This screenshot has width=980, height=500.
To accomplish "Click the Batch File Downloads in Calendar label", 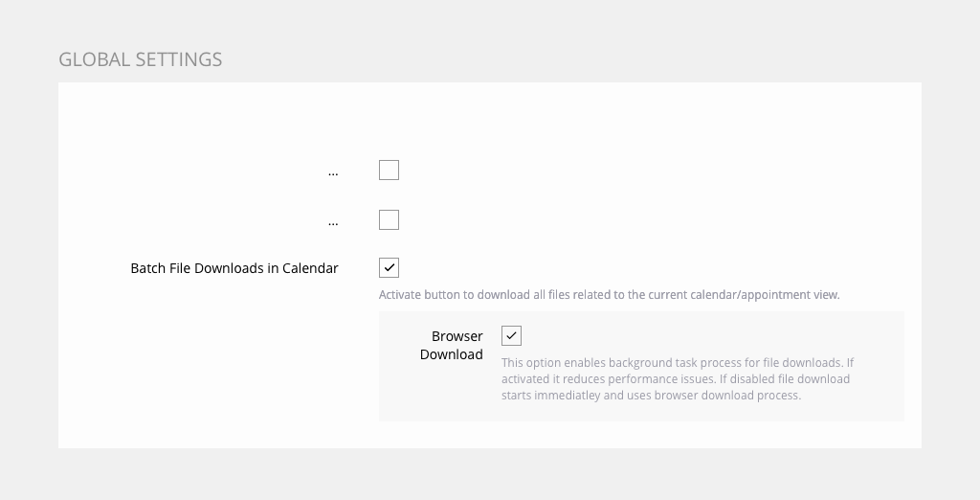I will pos(234,268).
